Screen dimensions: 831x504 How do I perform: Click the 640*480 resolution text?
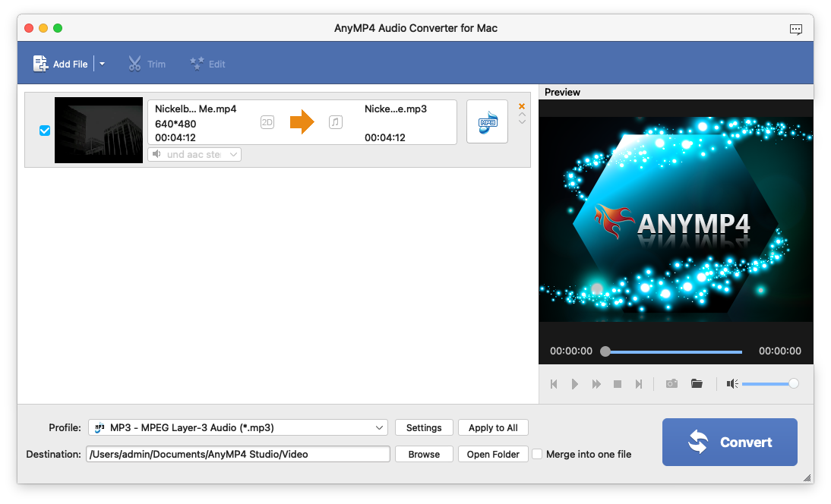coord(175,124)
